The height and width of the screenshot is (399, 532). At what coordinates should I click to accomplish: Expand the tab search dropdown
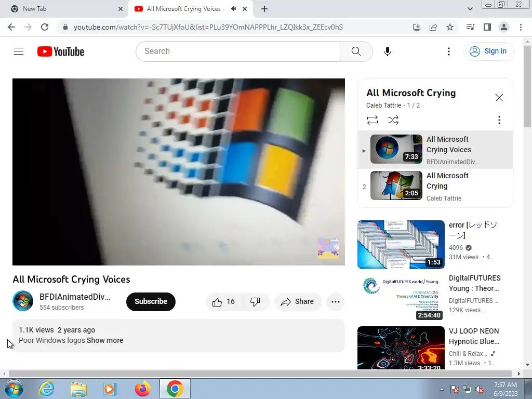pyautogui.click(x=470, y=9)
